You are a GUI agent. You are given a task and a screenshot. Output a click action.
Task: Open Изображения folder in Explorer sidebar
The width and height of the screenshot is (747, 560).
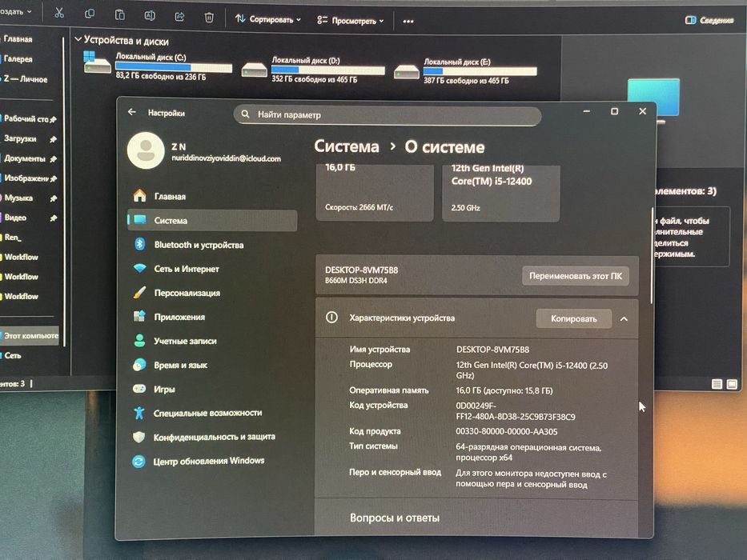pos(26,178)
